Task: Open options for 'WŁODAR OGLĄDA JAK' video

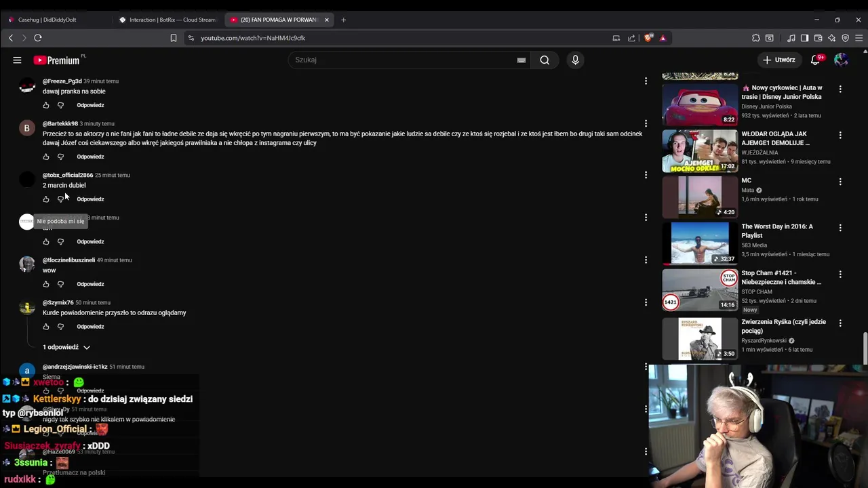Action: coord(840,136)
